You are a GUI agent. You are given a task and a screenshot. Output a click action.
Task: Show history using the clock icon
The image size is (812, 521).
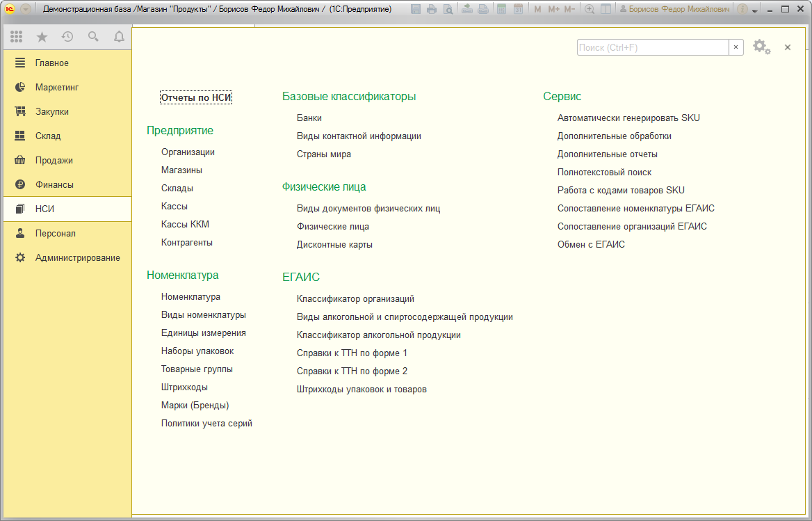point(67,37)
